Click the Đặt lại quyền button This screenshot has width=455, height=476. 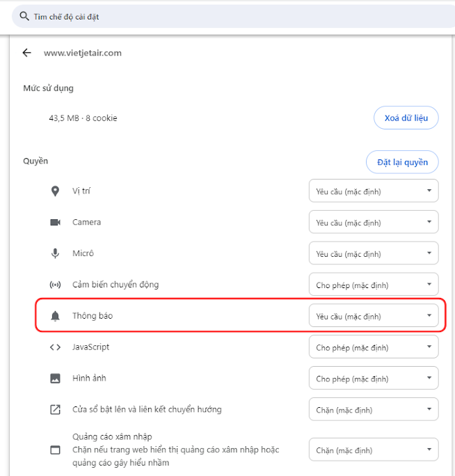pyautogui.click(x=402, y=162)
